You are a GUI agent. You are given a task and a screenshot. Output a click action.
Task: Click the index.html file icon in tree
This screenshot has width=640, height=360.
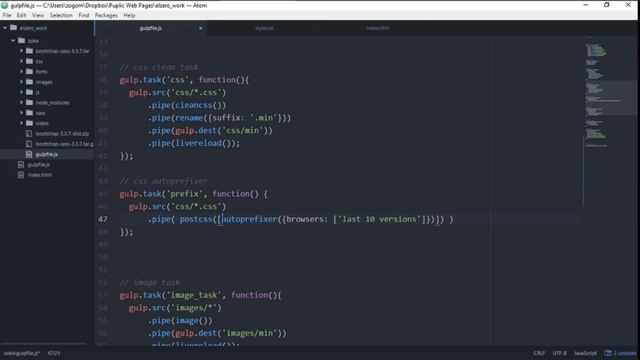point(21,175)
